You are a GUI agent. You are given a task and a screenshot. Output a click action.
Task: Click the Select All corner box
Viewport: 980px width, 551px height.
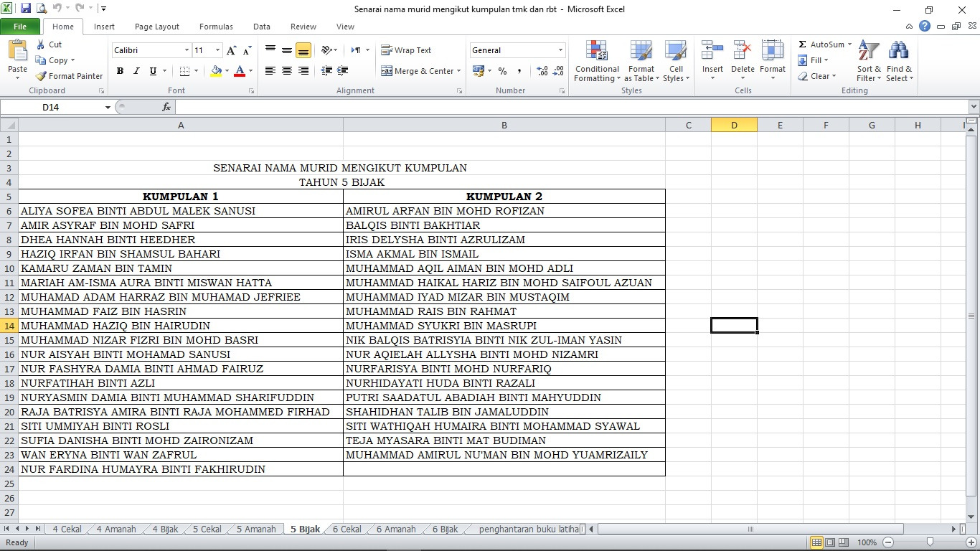[x=9, y=125]
